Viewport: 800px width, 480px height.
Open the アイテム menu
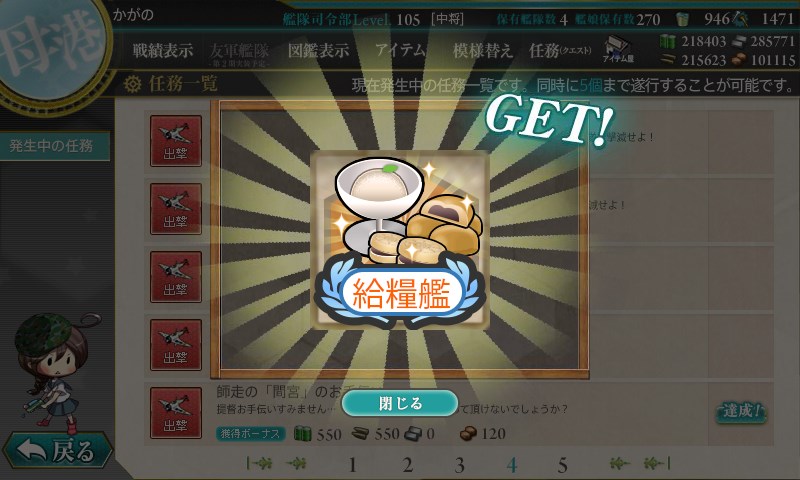pos(401,50)
